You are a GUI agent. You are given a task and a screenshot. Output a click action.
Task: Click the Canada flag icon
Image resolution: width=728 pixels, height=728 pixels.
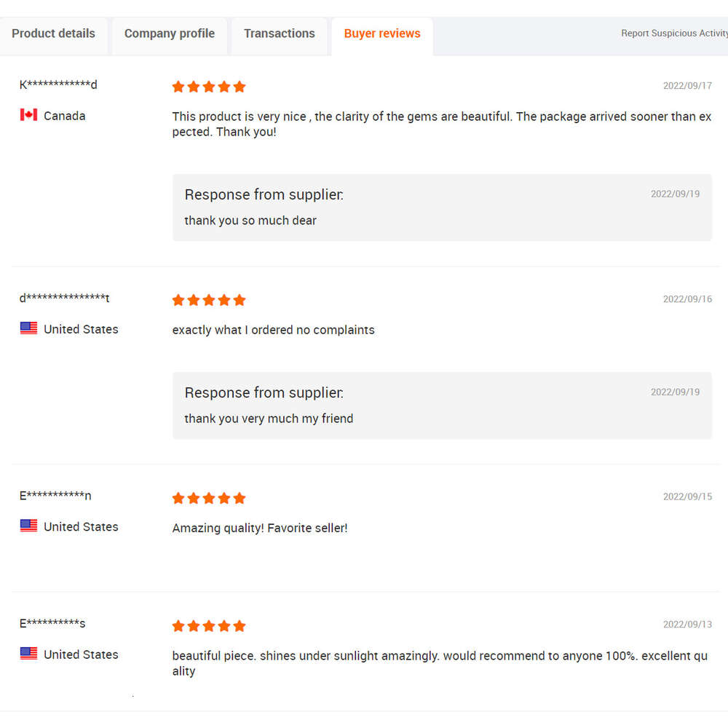click(29, 115)
